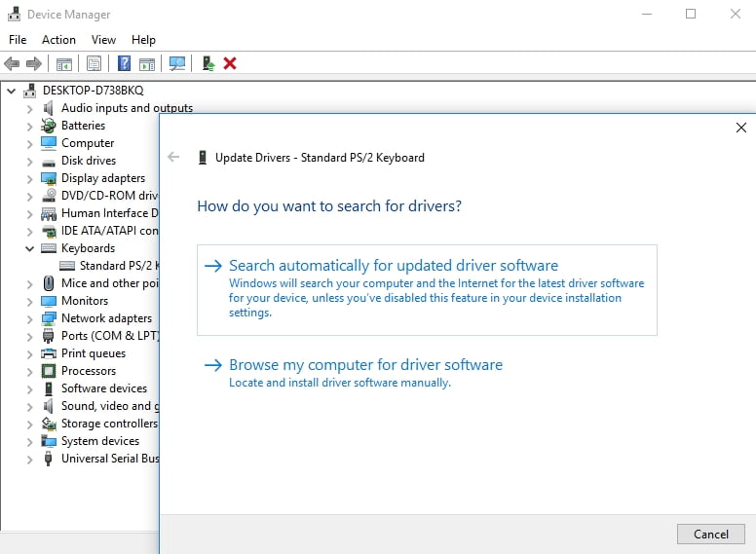This screenshot has width=756, height=554.
Task: Open the View menu
Action: pyautogui.click(x=103, y=40)
